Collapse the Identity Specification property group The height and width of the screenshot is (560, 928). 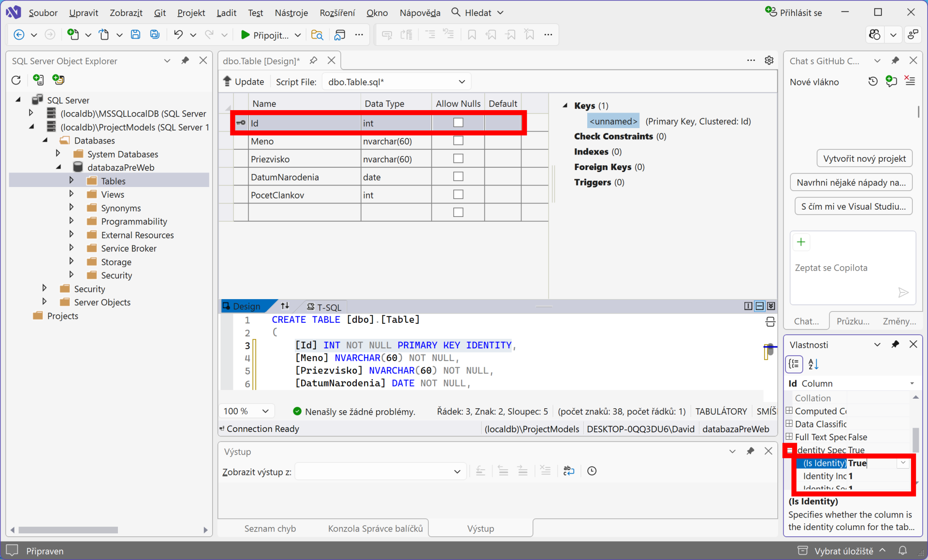point(790,450)
